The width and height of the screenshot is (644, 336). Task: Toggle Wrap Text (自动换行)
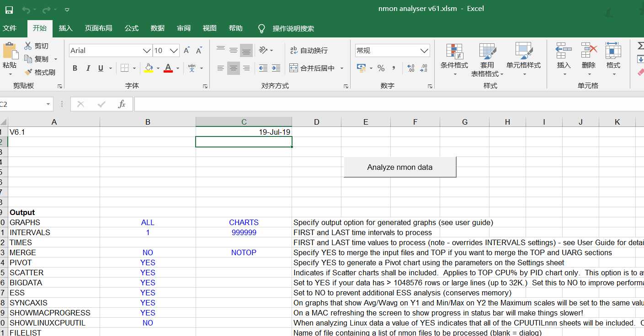coord(309,51)
